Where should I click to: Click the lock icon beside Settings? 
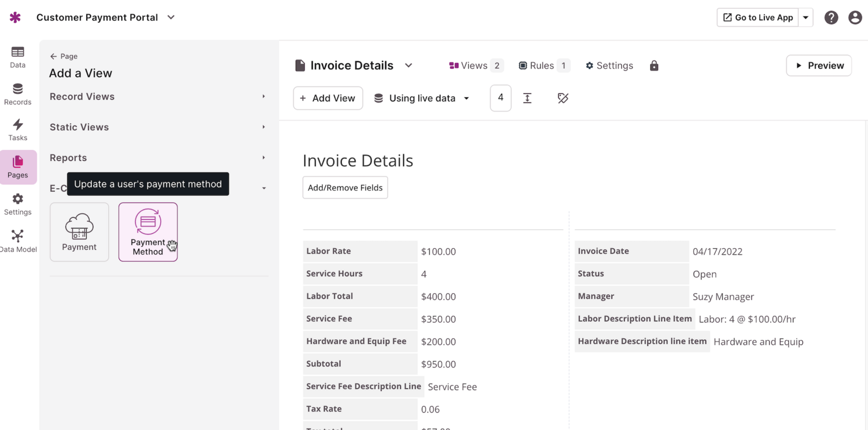click(x=654, y=65)
